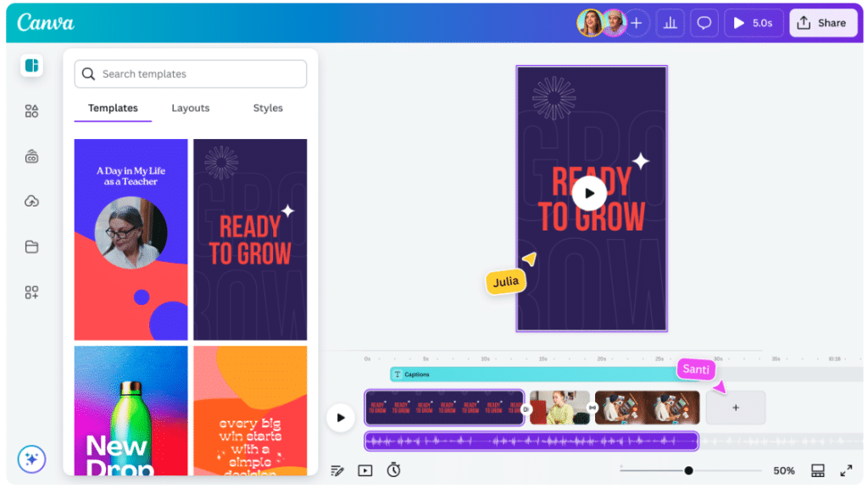
Task: Toggle the grid view near the zoom percentage
Action: pos(818,470)
